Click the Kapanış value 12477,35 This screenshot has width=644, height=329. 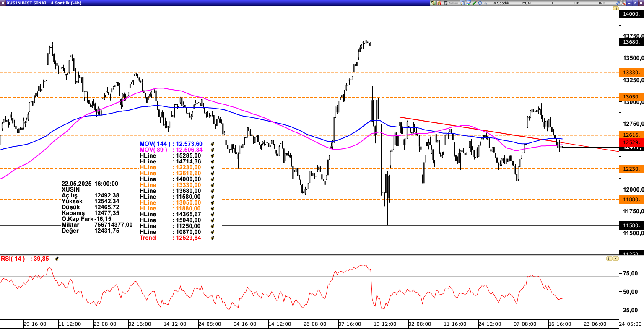[x=107, y=213]
